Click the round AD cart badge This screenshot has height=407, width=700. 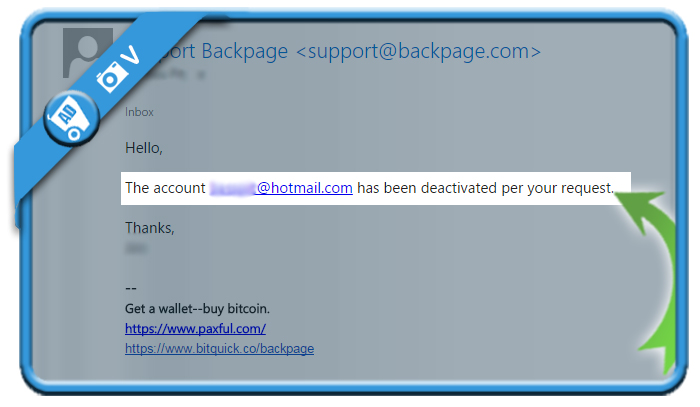71,118
